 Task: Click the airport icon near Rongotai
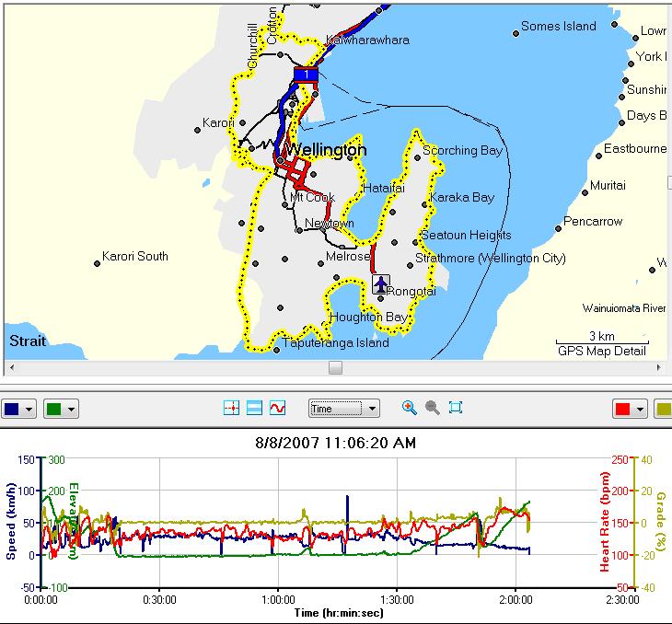pos(380,284)
